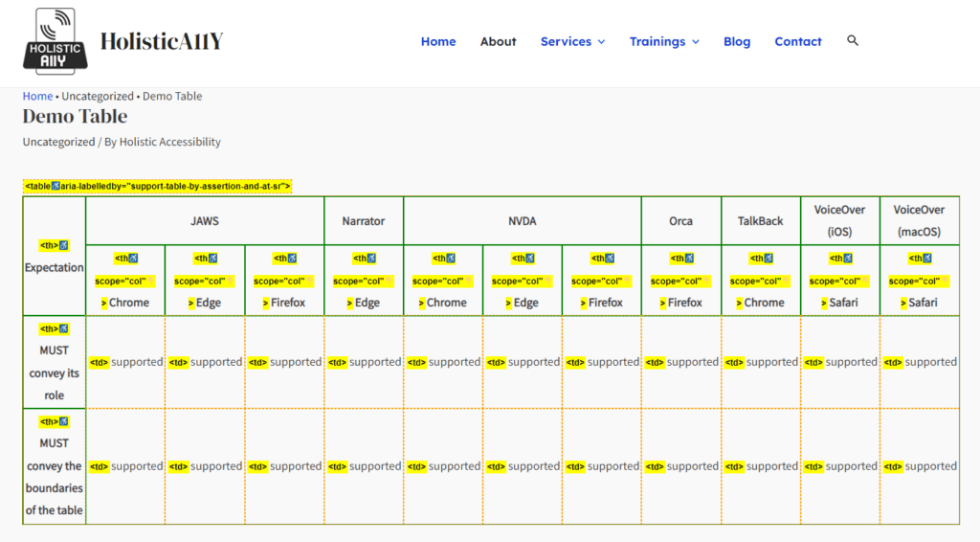Go to the Home nav item
980x542 pixels.
click(438, 41)
